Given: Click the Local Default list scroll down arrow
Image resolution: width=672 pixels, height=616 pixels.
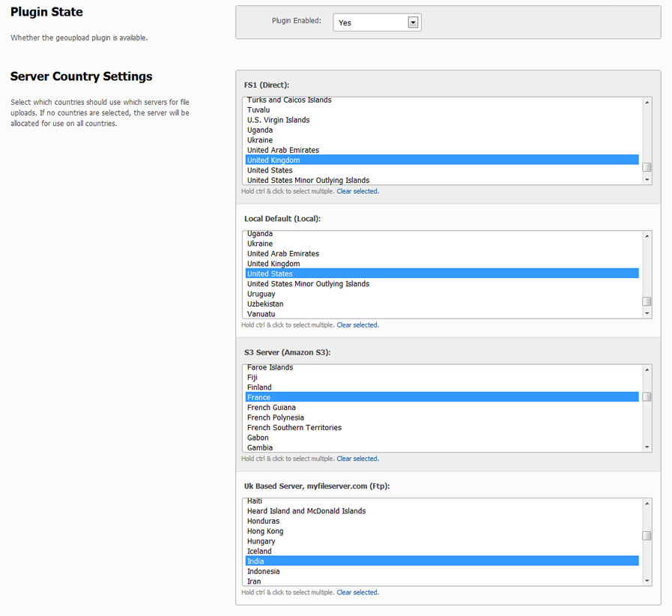Looking at the screenshot, I should [x=647, y=313].
